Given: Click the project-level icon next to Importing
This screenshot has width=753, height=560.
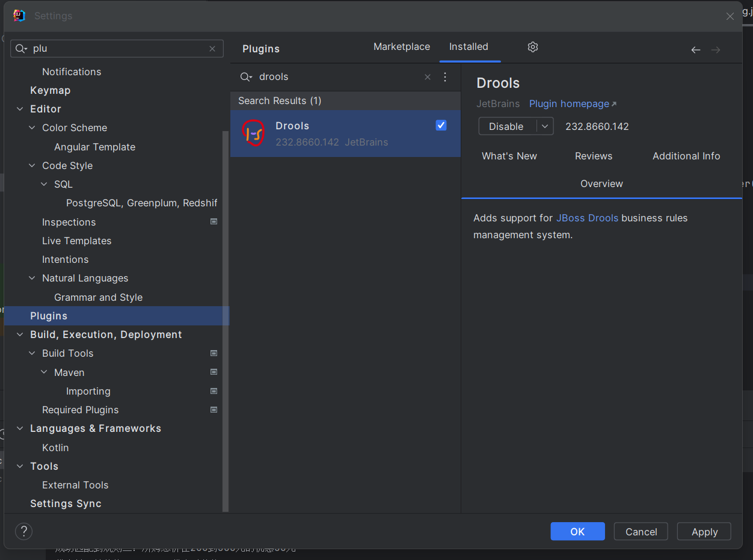Looking at the screenshot, I should pyautogui.click(x=214, y=390).
